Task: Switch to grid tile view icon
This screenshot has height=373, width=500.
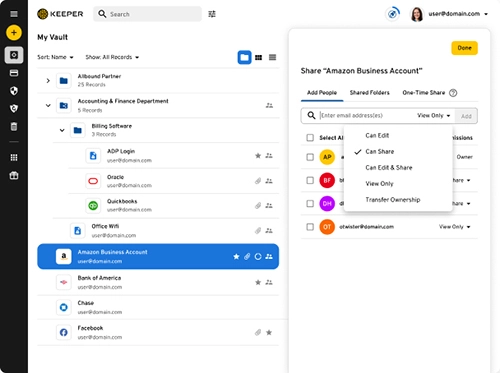Action: point(258,58)
